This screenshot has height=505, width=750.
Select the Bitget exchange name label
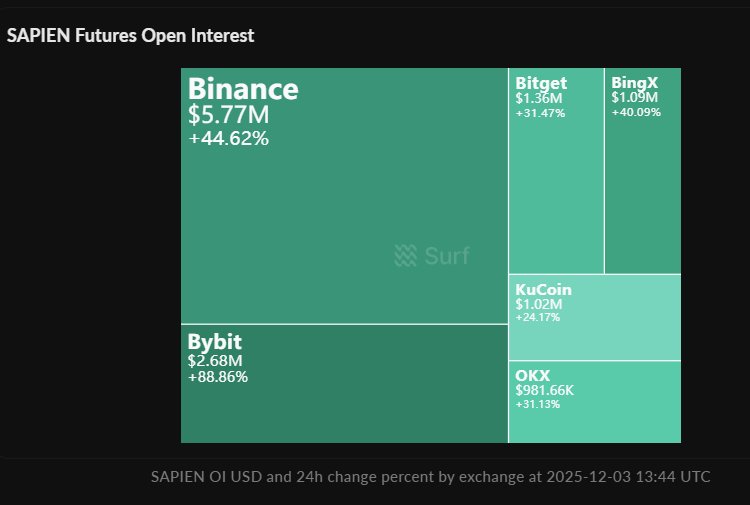pyautogui.click(x=541, y=83)
